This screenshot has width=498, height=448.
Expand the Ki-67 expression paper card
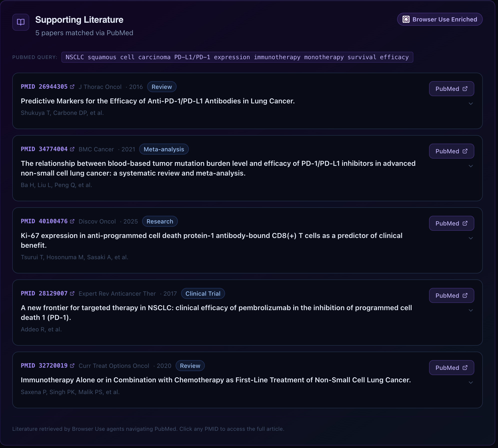point(471,238)
